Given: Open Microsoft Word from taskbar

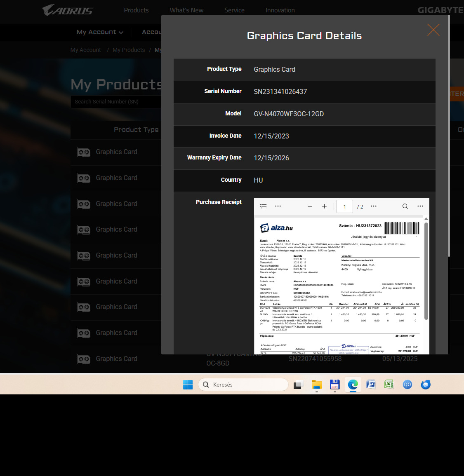Looking at the screenshot, I should tap(371, 385).
